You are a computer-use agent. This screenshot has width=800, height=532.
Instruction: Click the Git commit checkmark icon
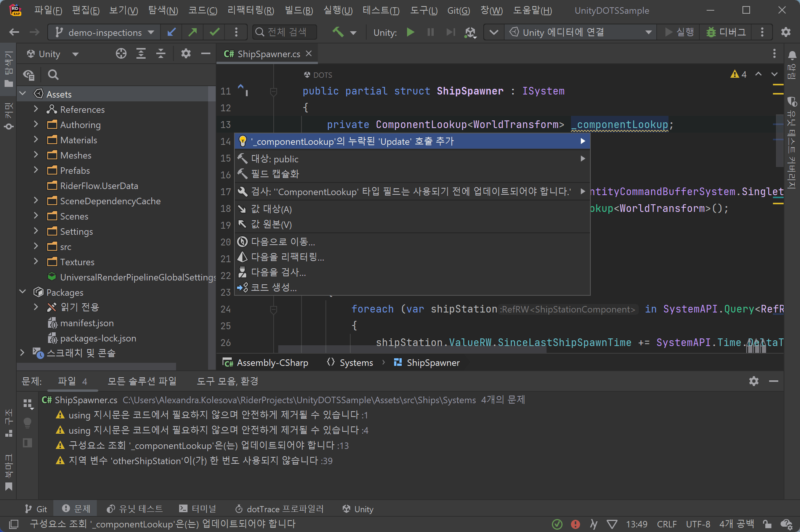[215, 32]
